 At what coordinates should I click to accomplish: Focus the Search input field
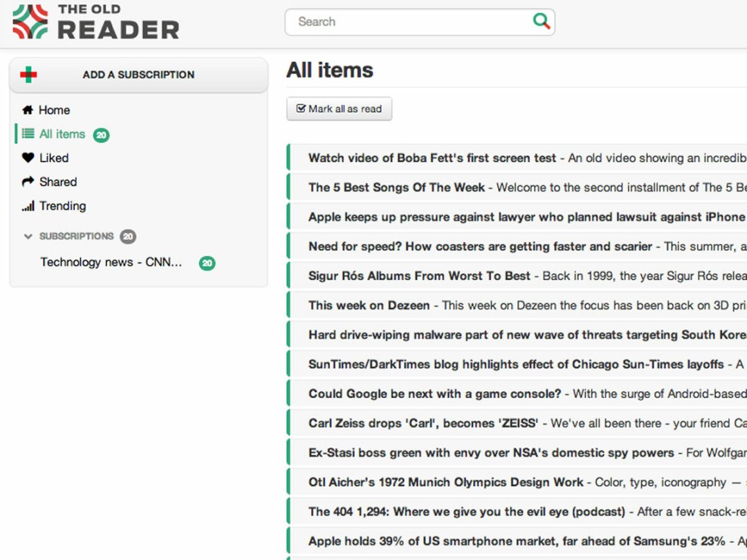420,22
